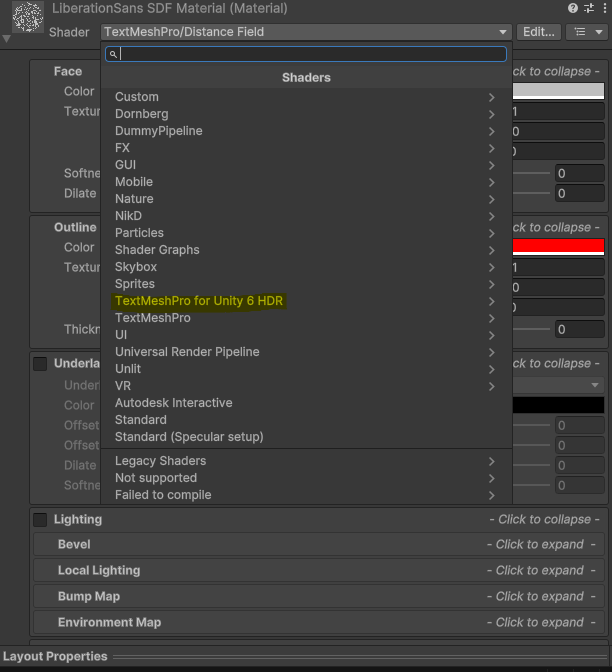Open the Not supported shaders submenu
The image size is (612, 672).
tap(306, 478)
